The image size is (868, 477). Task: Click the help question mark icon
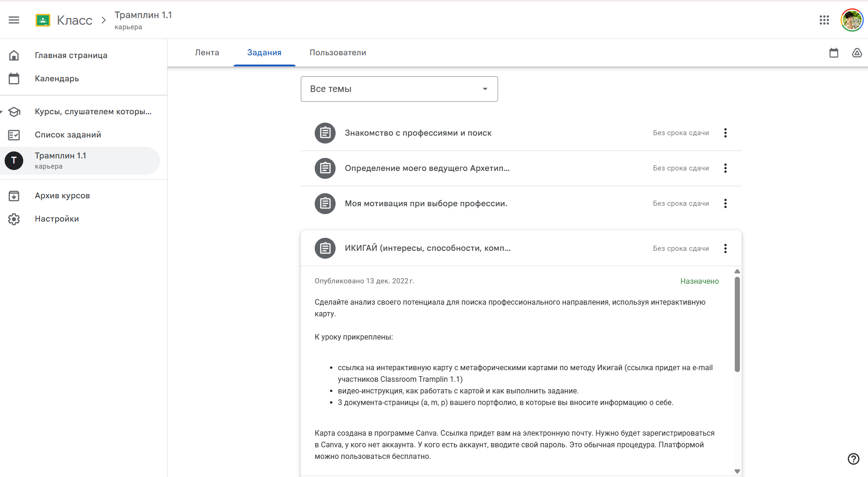[x=853, y=459]
